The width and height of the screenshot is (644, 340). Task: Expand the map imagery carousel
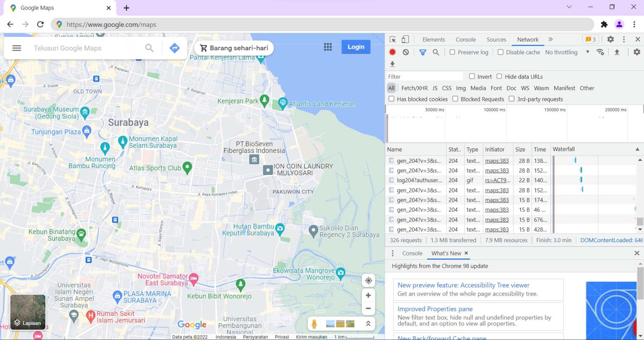pyautogui.click(x=368, y=323)
